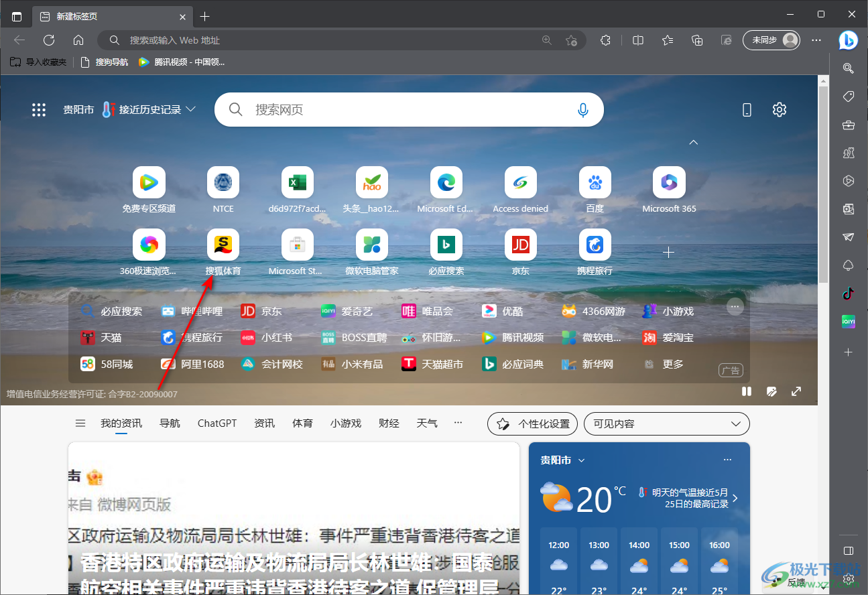Open the 携程旅行 quick link tile
Screen dimensions: 868x595
[x=595, y=253]
